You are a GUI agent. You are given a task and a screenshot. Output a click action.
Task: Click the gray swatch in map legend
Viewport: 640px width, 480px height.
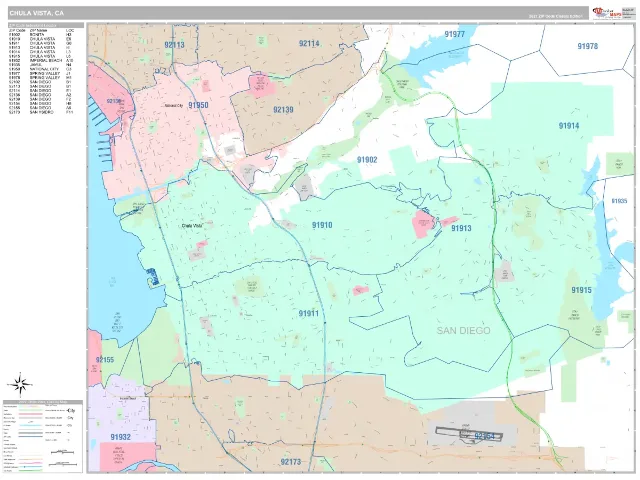click(x=31, y=418)
